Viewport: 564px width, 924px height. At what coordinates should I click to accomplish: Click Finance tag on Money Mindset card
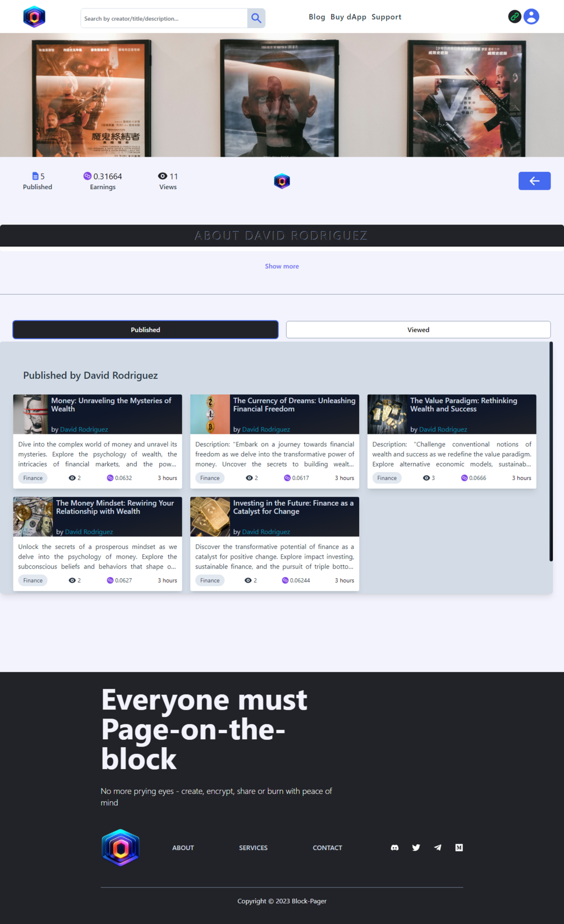click(33, 580)
